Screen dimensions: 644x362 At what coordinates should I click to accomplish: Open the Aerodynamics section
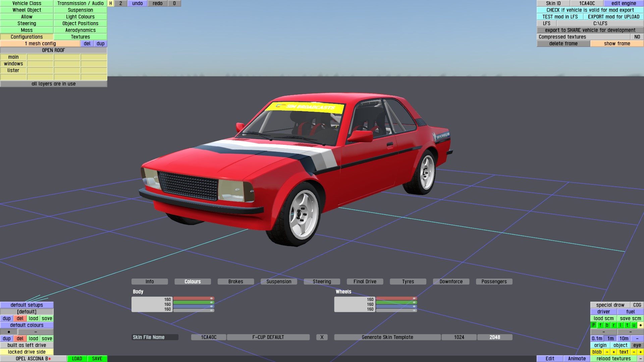click(80, 30)
